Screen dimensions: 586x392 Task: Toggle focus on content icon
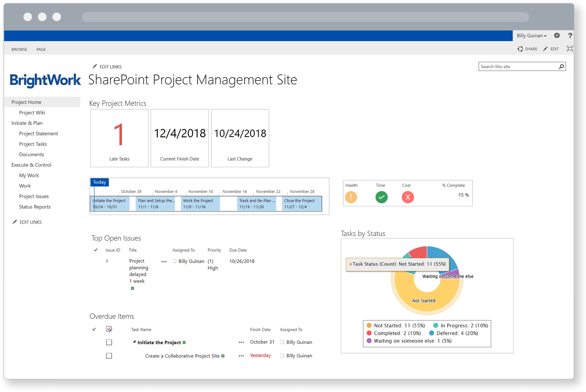(570, 49)
